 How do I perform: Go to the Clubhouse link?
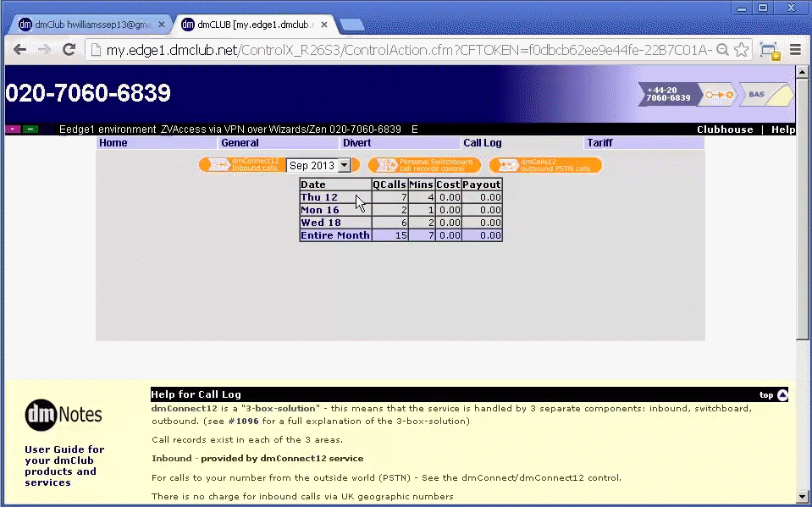click(725, 130)
